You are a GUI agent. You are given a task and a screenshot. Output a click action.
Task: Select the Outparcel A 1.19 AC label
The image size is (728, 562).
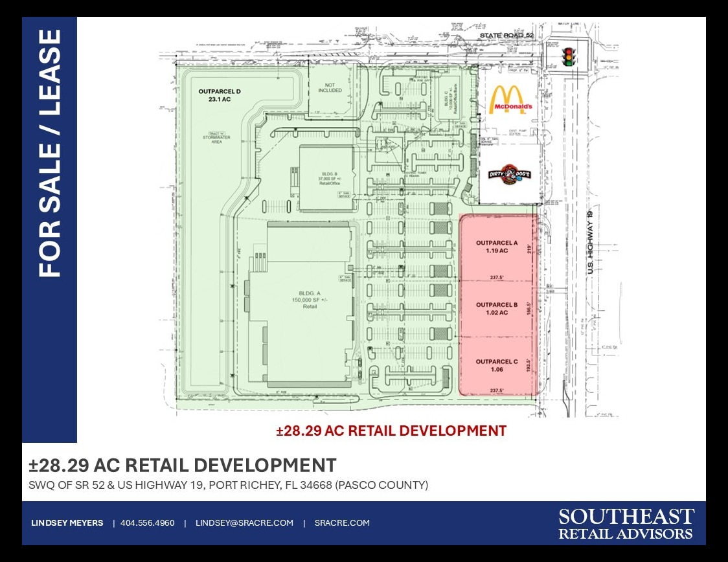[x=497, y=247]
